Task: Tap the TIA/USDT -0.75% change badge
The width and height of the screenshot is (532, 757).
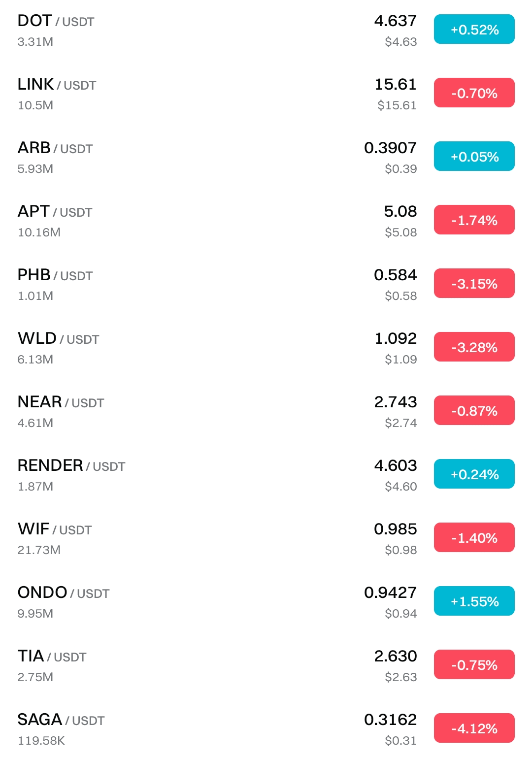Action: pyautogui.click(x=474, y=665)
